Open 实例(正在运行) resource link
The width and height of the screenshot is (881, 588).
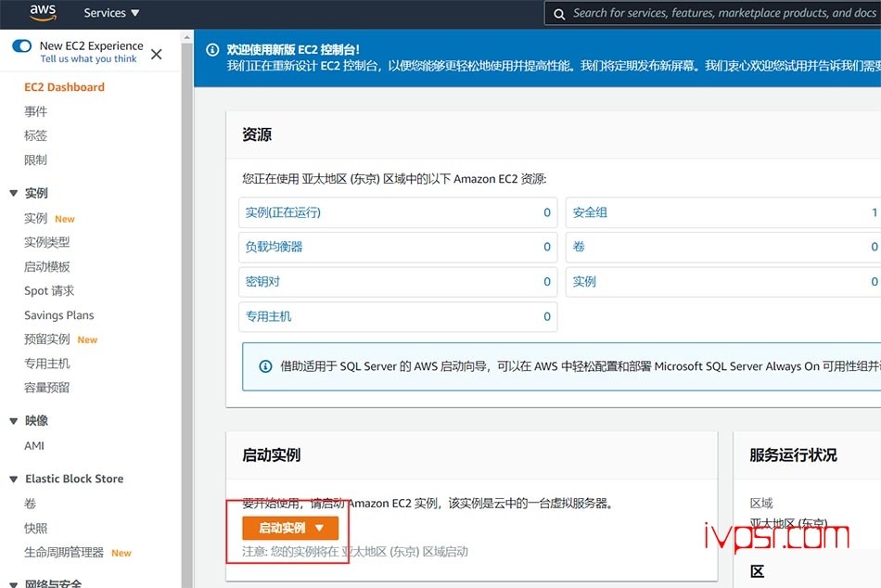point(283,212)
